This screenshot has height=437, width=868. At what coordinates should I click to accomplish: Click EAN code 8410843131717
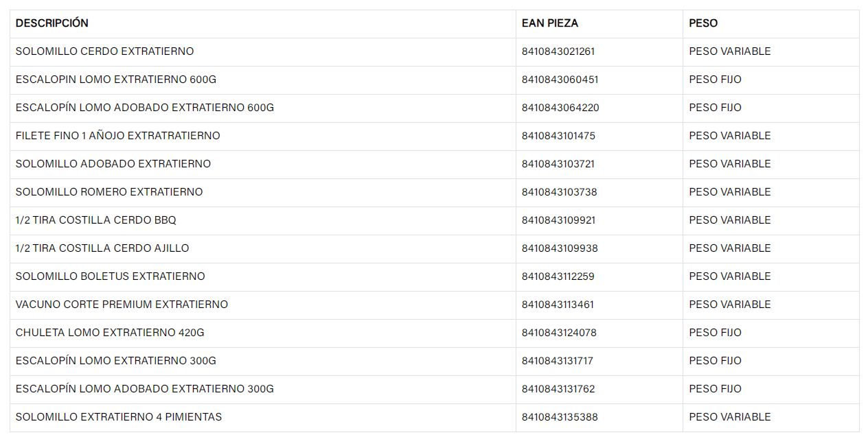pyautogui.click(x=558, y=361)
